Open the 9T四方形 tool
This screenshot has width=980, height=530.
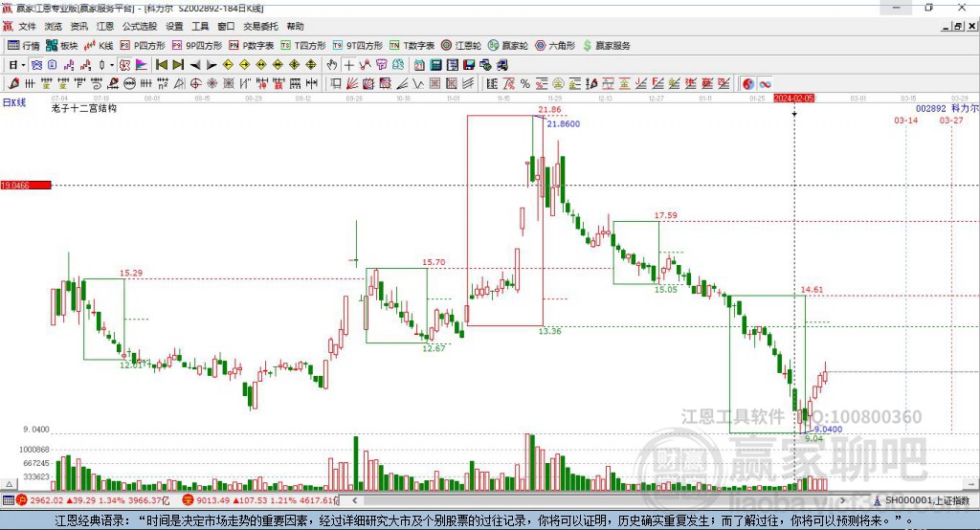(x=358, y=46)
